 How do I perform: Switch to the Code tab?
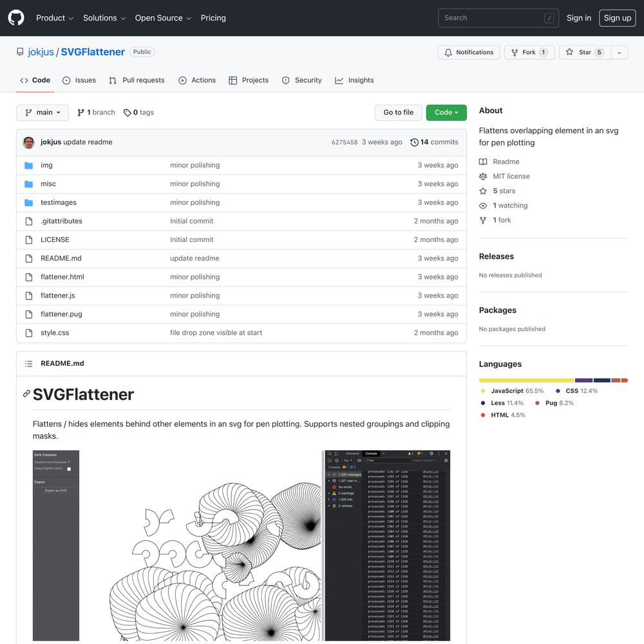tap(35, 80)
